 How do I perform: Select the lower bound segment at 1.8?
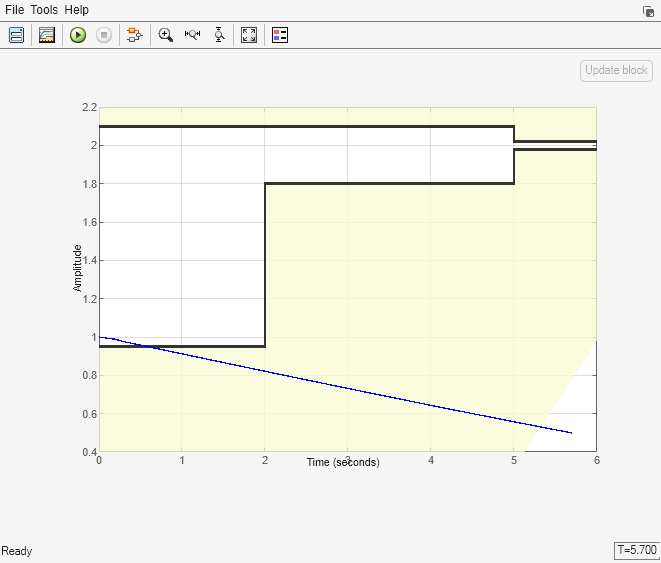tap(389, 183)
